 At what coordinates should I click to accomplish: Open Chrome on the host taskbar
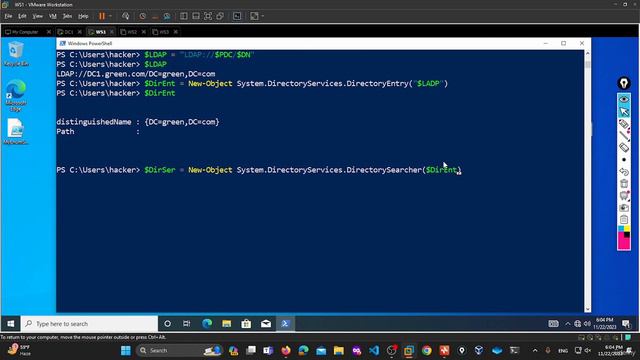427,350
